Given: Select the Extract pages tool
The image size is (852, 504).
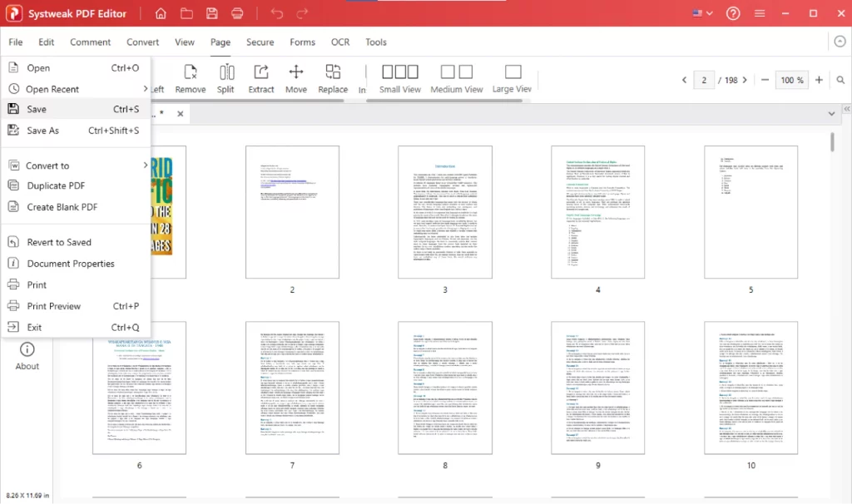Looking at the screenshot, I should click(261, 77).
